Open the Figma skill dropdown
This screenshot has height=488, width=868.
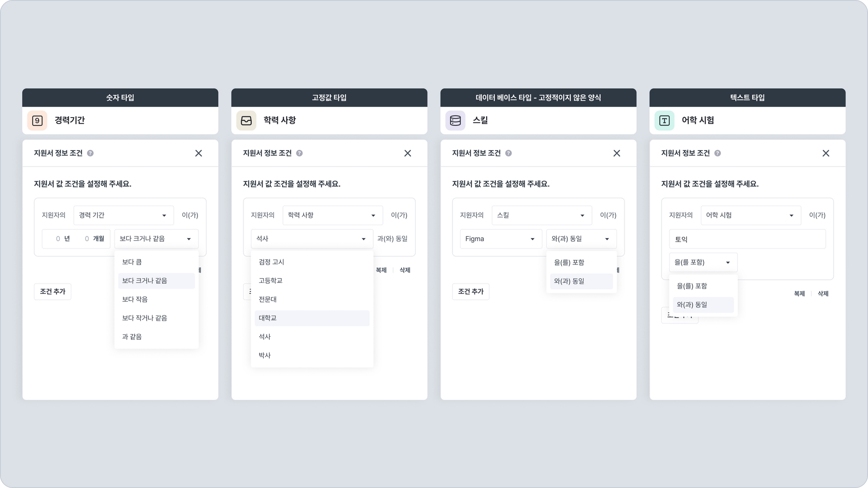tap(500, 239)
